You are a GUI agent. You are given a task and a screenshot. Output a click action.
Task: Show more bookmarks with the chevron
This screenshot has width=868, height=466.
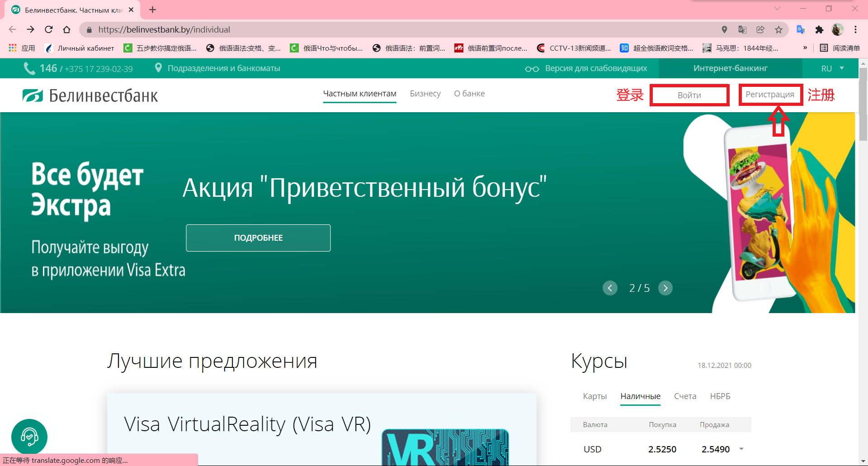pos(805,48)
